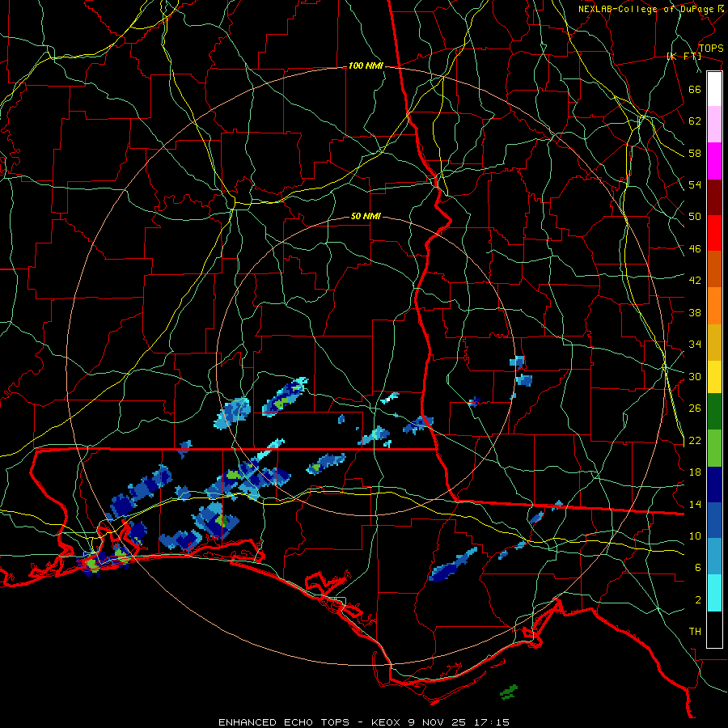Click the legend value "42"
Viewport: 728px width, 728px height.
click(x=695, y=281)
